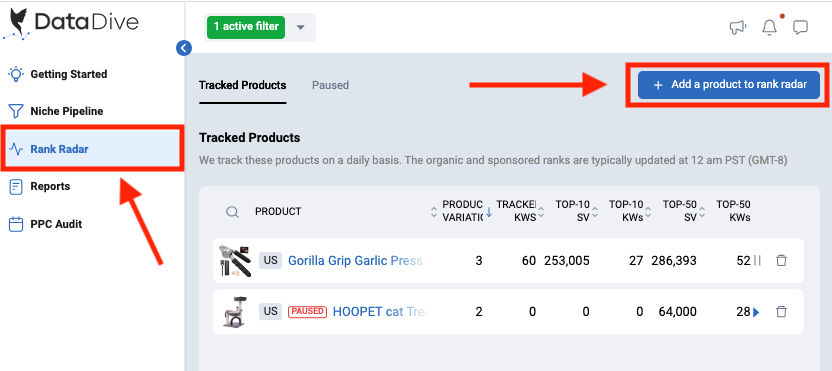
Task: Open the announcements megaphone icon
Action: tap(738, 27)
